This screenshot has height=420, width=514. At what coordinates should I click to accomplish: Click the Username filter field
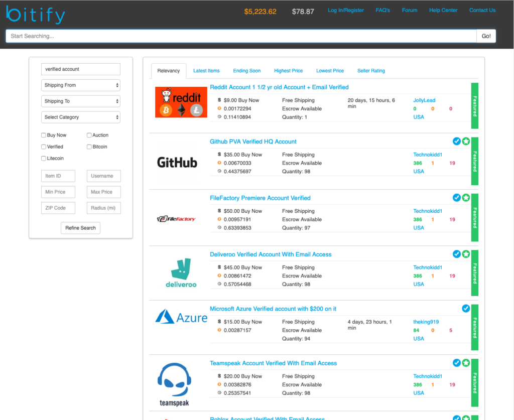[103, 176]
